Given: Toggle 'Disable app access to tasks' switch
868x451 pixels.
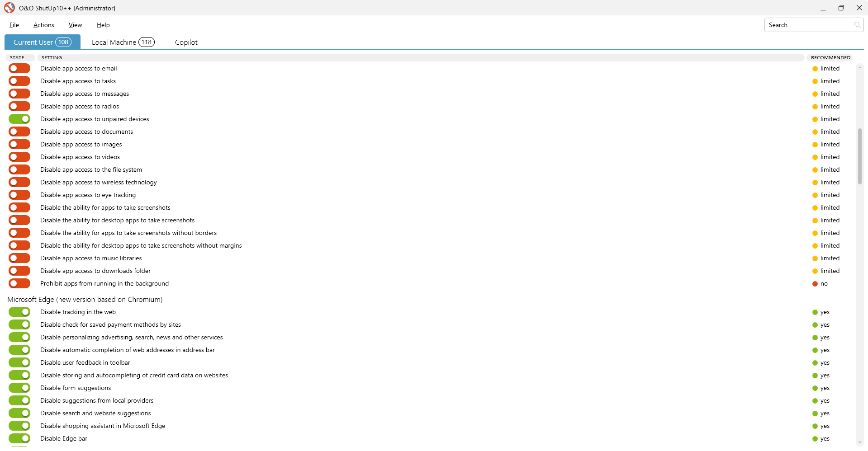Looking at the screenshot, I should coord(19,81).
